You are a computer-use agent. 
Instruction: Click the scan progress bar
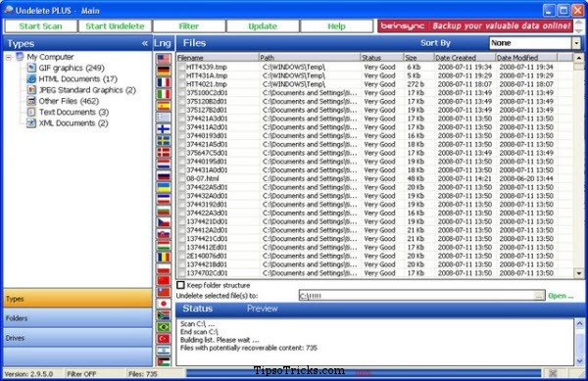click(364, 373)
